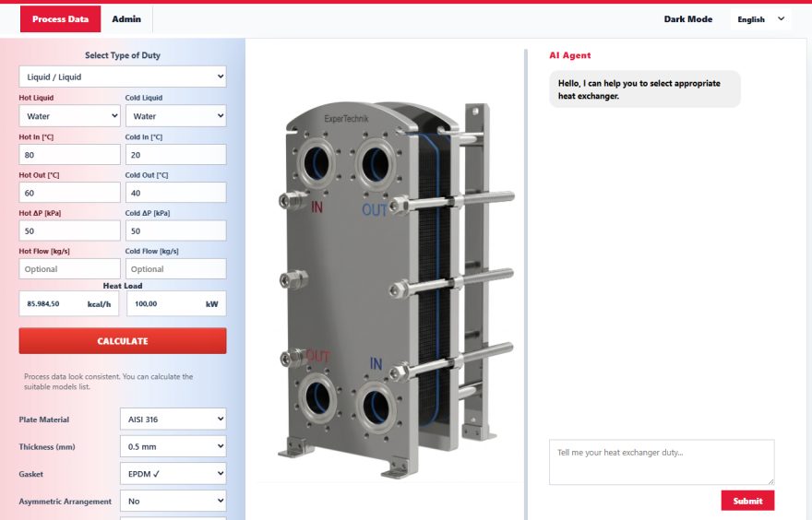Open the Plate Material AISI 316 dropdown
This screenshot has height=520, width=812.
click(173, 420)
